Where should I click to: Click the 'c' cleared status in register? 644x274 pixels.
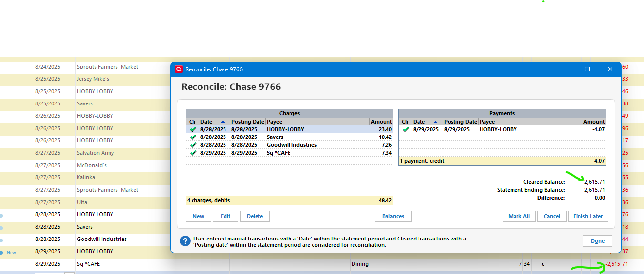[543, 264]
